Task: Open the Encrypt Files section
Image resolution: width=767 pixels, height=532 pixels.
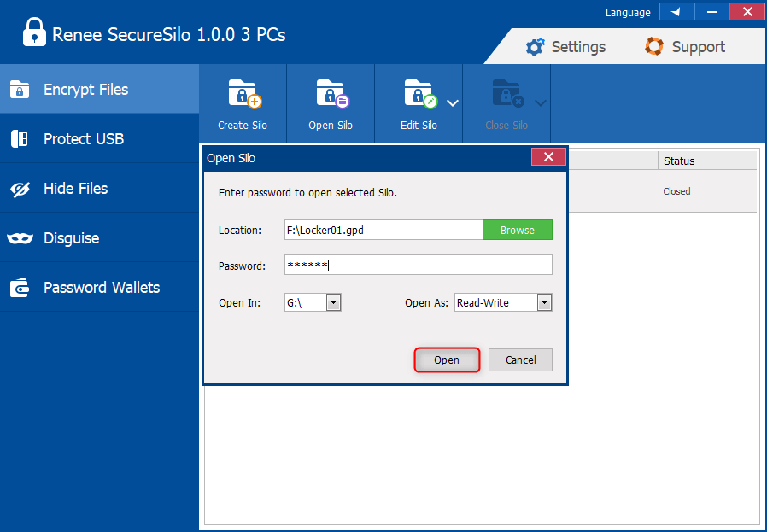Action: (99, 90)
